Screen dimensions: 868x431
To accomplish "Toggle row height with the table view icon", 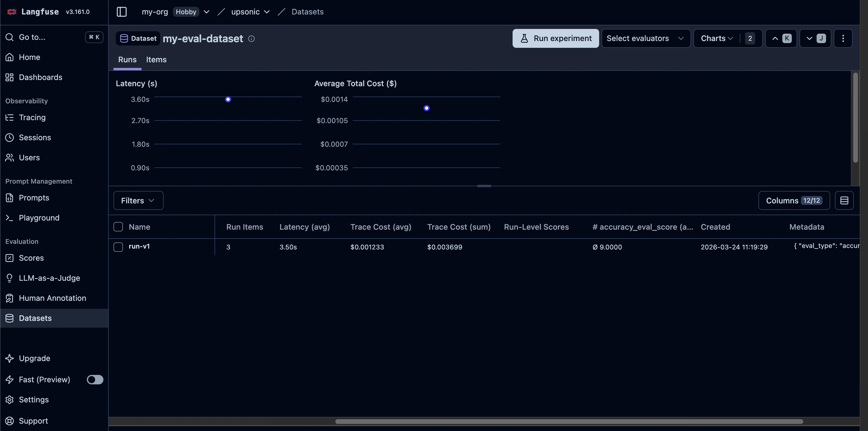I will 844,200.
